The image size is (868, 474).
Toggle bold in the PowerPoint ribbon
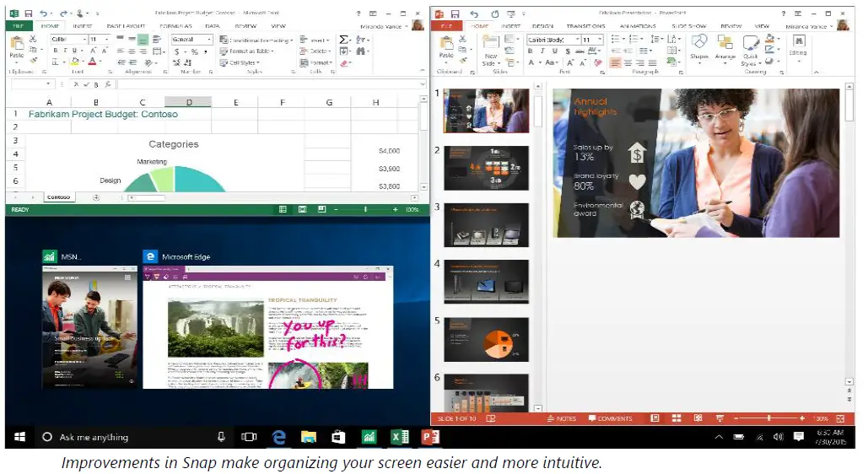(x=531, y=51)
